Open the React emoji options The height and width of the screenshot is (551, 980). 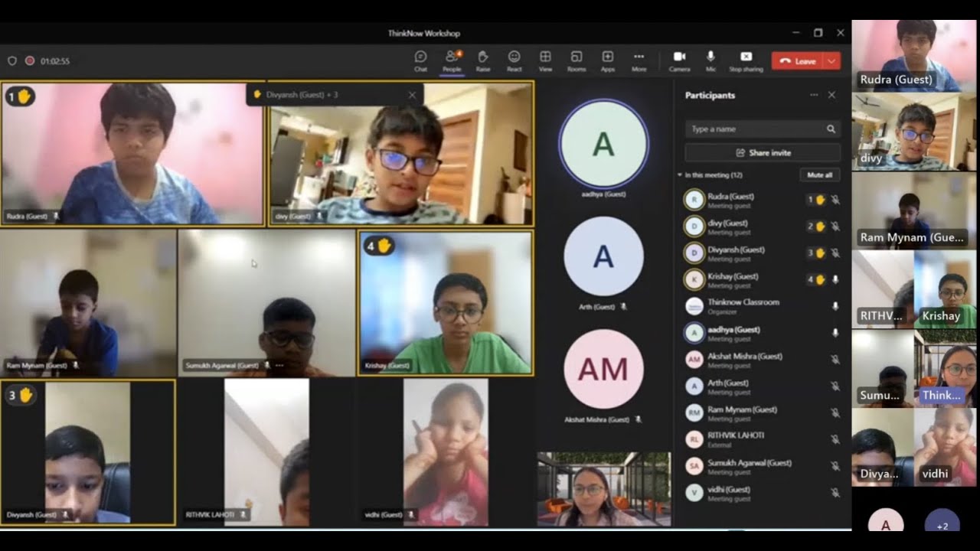[514, 60]
